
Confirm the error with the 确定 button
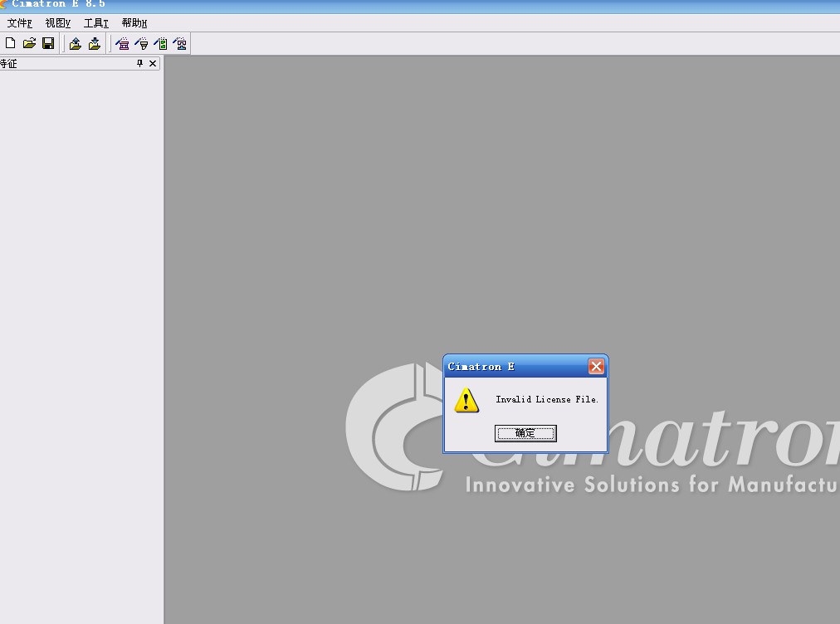[x=525, y=433]
